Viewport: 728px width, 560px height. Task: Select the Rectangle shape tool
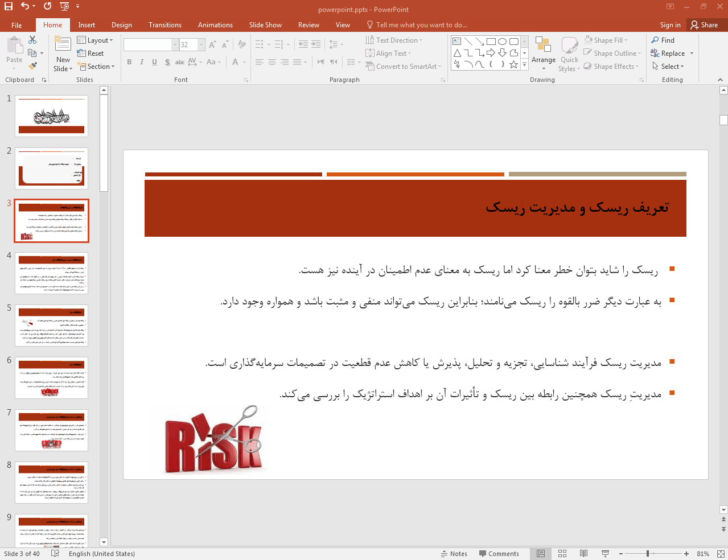[491, 41]
